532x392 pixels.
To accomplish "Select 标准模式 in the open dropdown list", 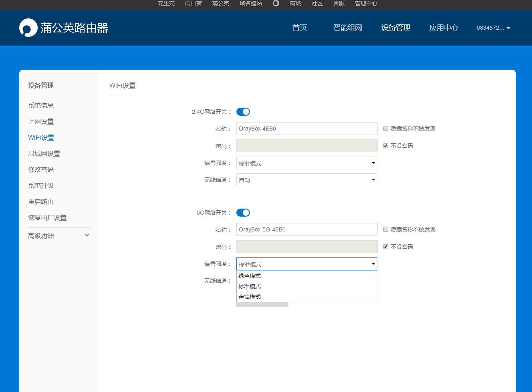I will pos(307,286).
